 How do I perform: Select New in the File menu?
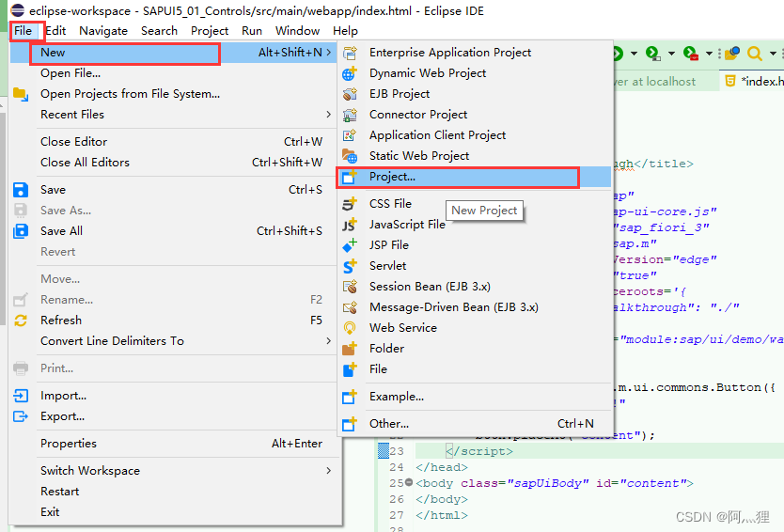point(173,53)
